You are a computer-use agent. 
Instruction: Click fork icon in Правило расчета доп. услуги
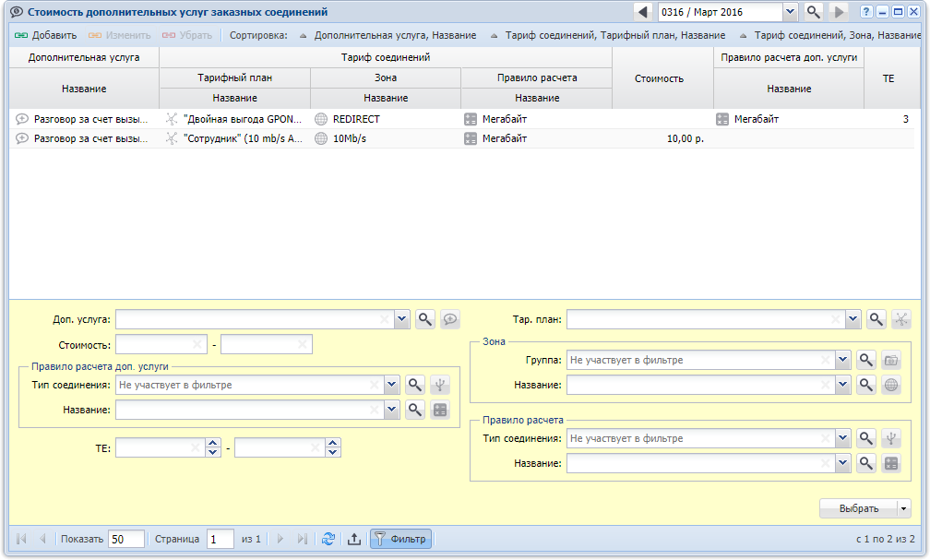tap(440, 385)
